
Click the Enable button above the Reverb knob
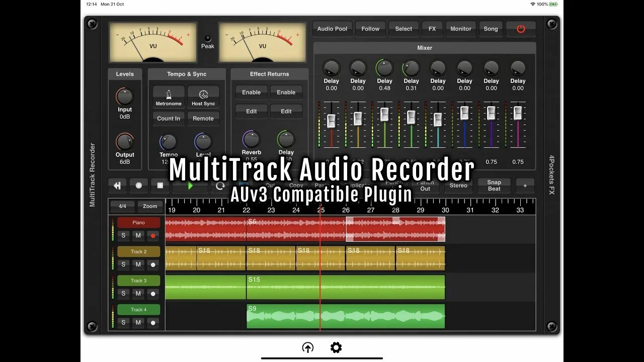[x=251, y=93]
